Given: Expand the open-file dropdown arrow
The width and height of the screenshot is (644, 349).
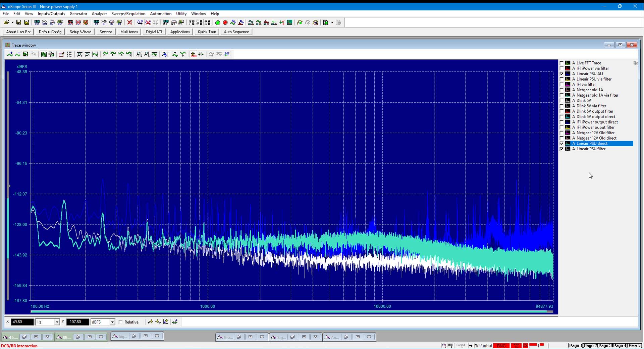Looking at the screenshot, I should 12,22.
